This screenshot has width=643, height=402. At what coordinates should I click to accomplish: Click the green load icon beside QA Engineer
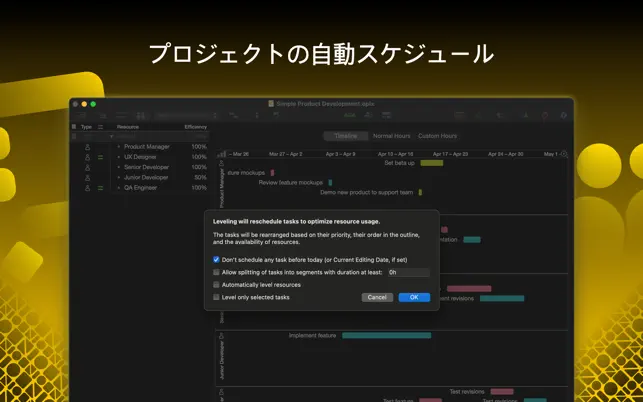pyautogui.click(x=100, y=188)
